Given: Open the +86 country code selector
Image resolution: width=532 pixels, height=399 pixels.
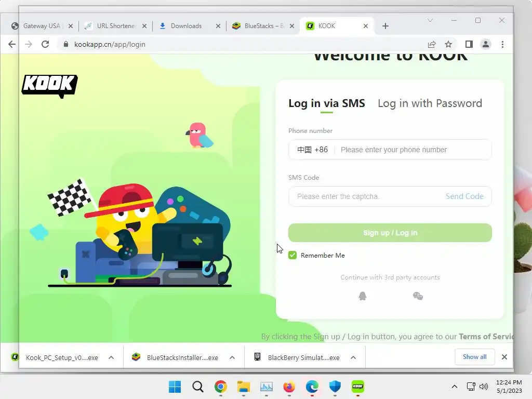Looking at the screenshot, I should coord(312,150).
